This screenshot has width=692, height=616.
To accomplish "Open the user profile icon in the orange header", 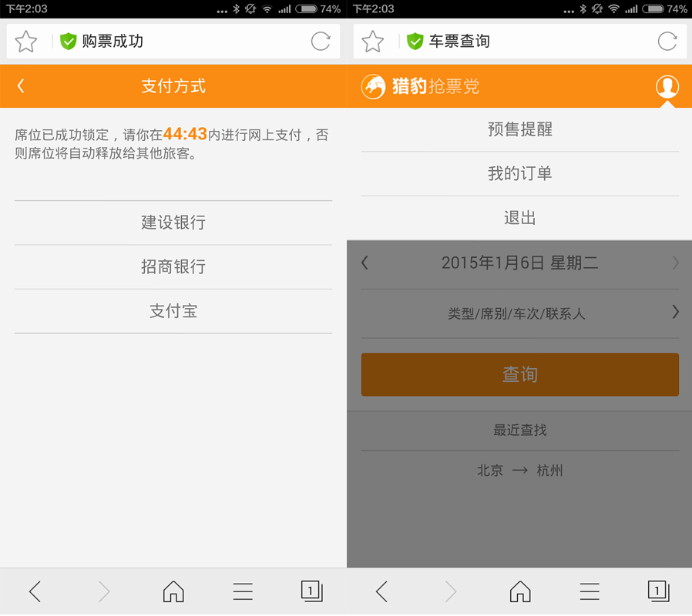I will tap(667, 86).
